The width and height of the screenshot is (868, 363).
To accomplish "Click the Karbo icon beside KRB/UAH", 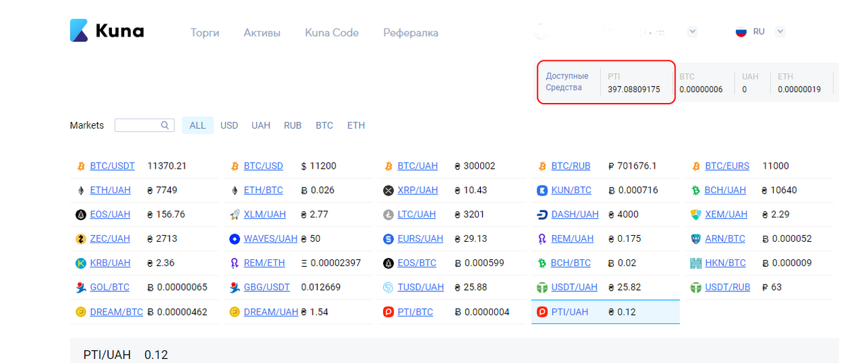I will tap(81, 263).
